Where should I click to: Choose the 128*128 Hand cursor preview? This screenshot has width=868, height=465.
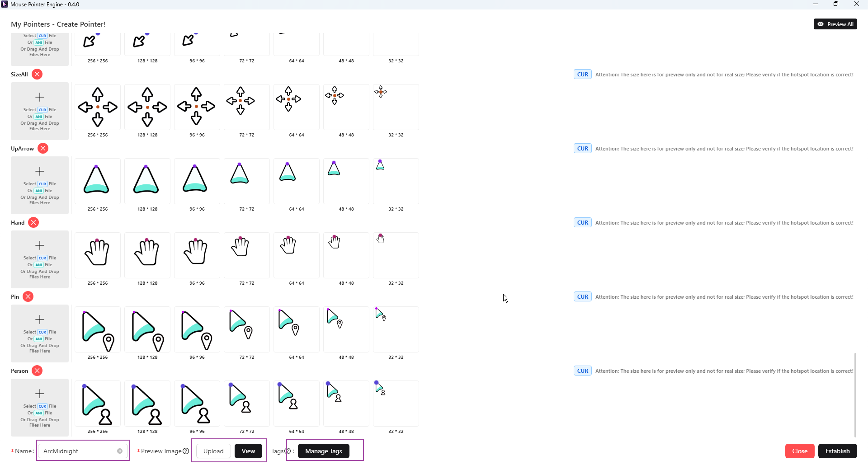tap(147, 255)
